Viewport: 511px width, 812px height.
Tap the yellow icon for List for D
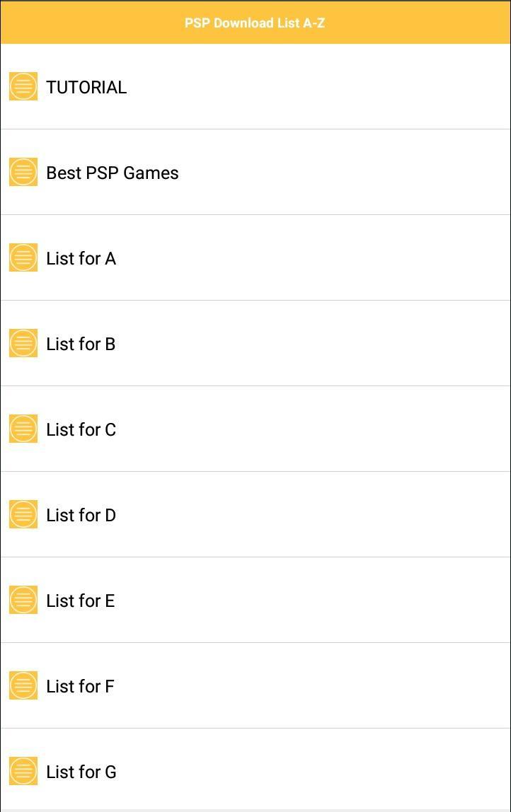tap(23, 514)
